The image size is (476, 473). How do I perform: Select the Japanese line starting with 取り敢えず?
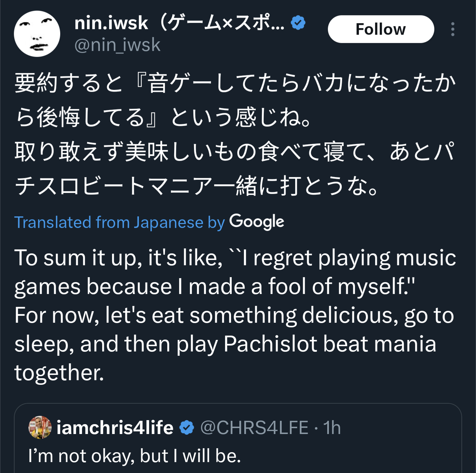pyautogui.click(x=235, y=169)
